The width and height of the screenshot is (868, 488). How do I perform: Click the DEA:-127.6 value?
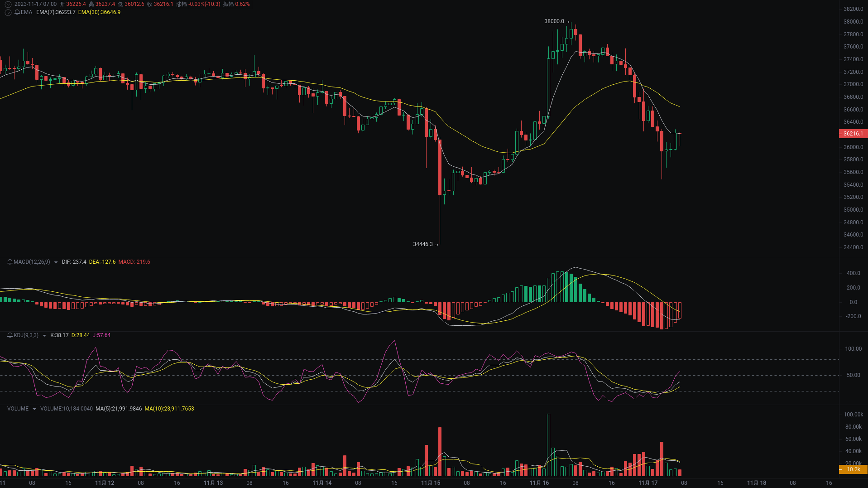click(x=102, y=262)
